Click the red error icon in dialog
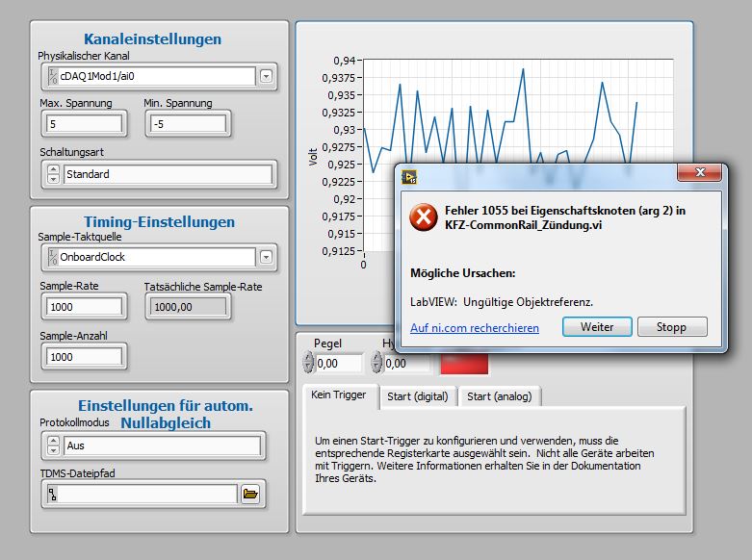 [x=424, y=216]
